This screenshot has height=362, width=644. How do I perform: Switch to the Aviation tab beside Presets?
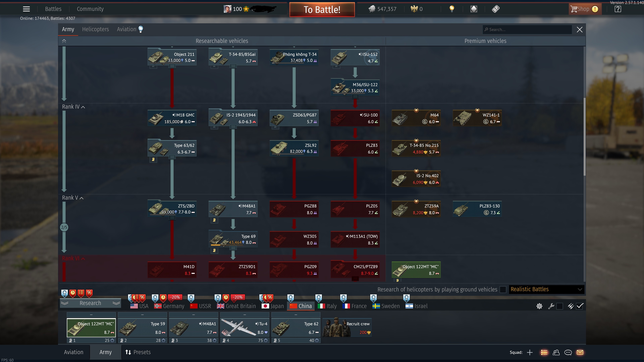pyautogui.click(x=73, y=352)
